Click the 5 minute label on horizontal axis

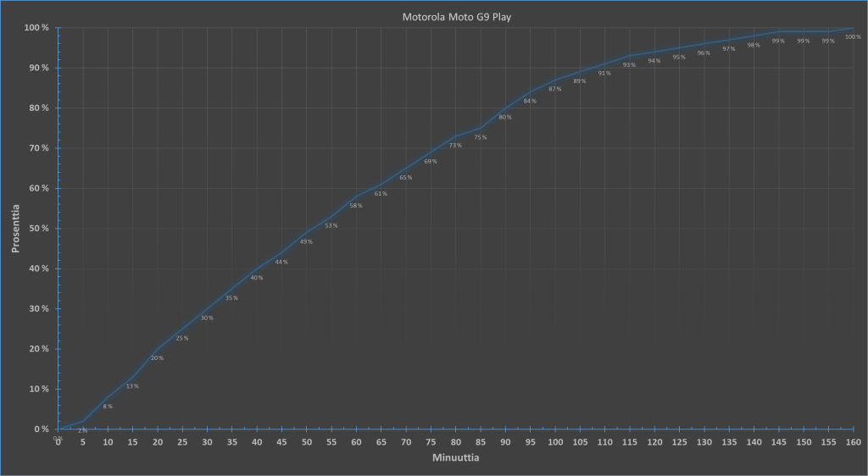[83, 442]
